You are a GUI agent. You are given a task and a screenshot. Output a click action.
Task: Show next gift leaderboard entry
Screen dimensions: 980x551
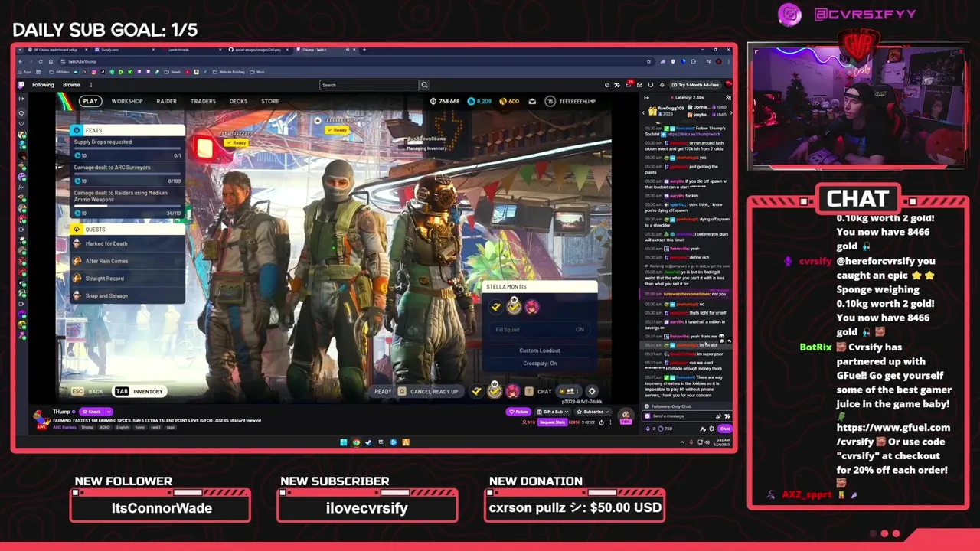point(731,113)
